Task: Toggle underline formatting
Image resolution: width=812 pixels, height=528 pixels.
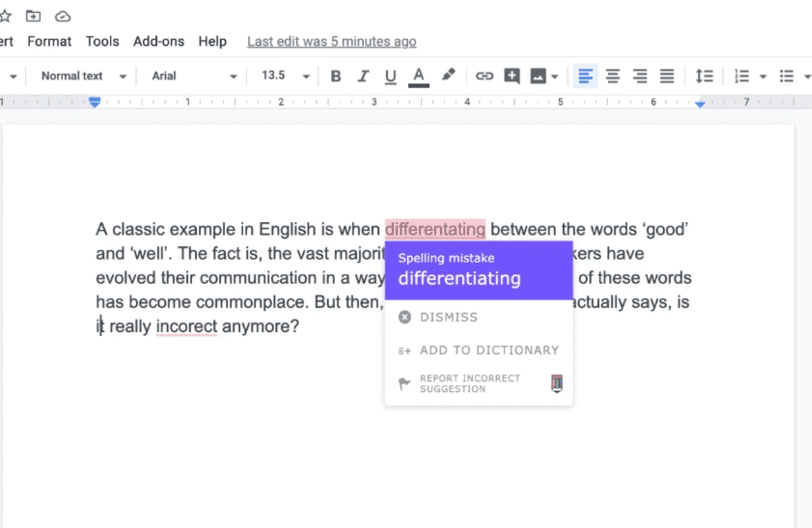Action: tap(391, 77)
